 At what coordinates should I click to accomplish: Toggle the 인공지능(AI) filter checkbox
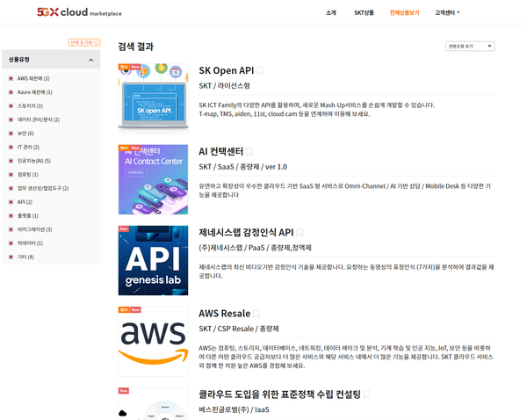click(x=11, y=161)
